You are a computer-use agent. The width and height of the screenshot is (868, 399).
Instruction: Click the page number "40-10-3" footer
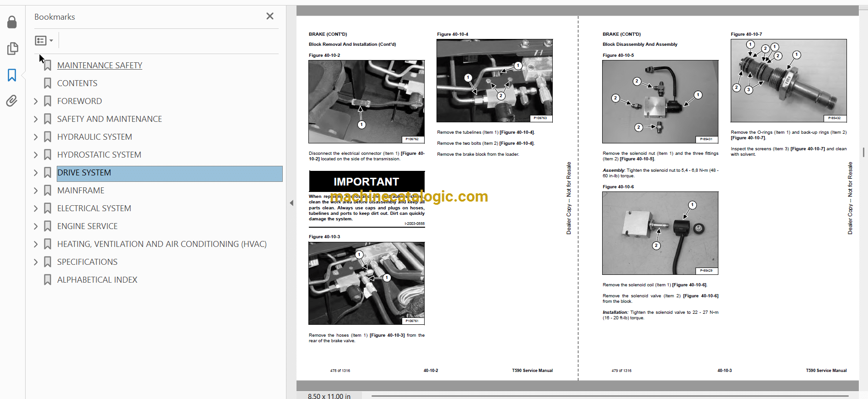pyautogui.click(x=724, y=371)
